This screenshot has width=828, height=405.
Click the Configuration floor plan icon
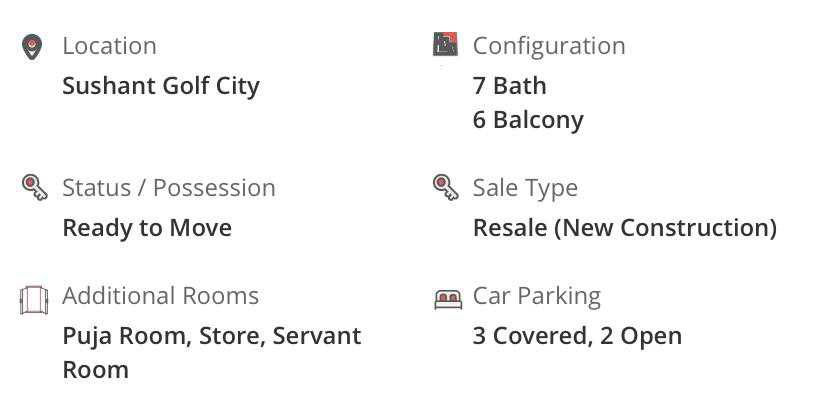point(445,45)
